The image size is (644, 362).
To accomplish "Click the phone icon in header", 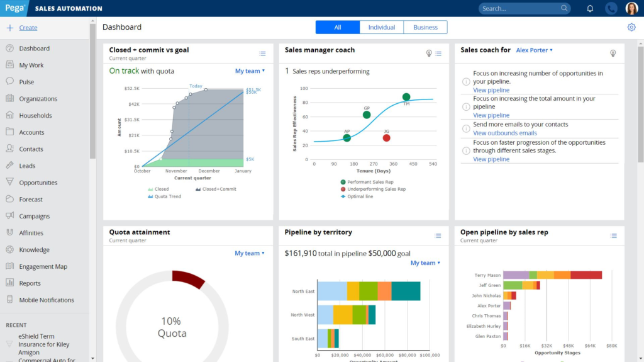I will point(611,8).
